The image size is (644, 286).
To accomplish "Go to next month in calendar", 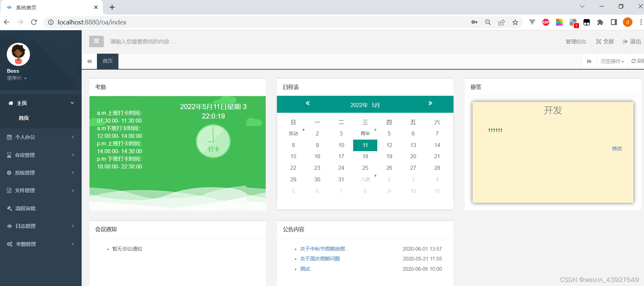I will click(430, 103).
